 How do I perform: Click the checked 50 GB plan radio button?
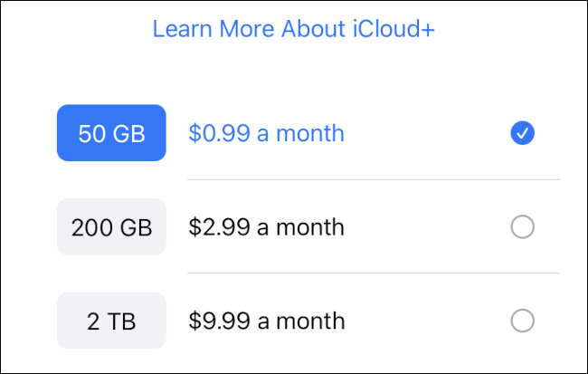point(522,134)
